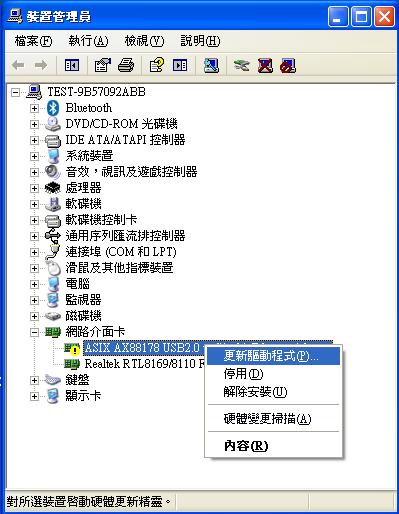Click the mouse icon beside 滑鼠及其他指標裝置

(x=53, y=268)
